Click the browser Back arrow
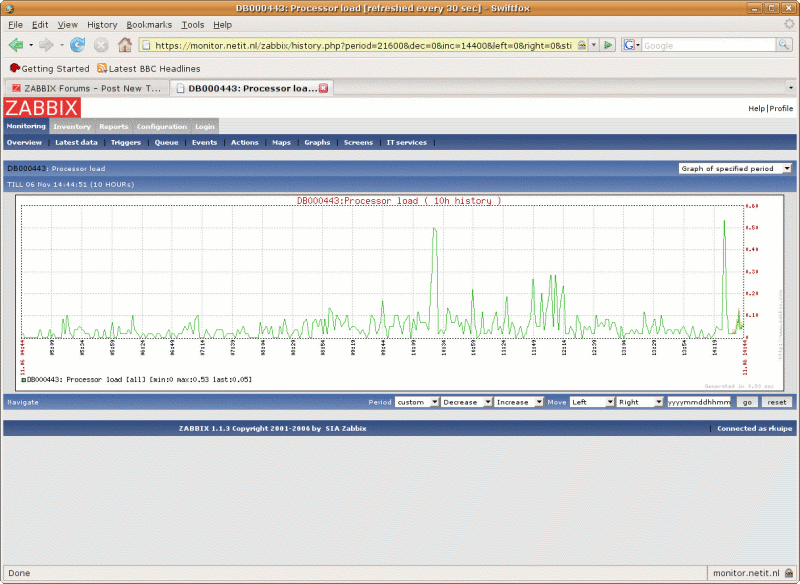800x584 pixels. pyautogui.click(x=16, y=45)
